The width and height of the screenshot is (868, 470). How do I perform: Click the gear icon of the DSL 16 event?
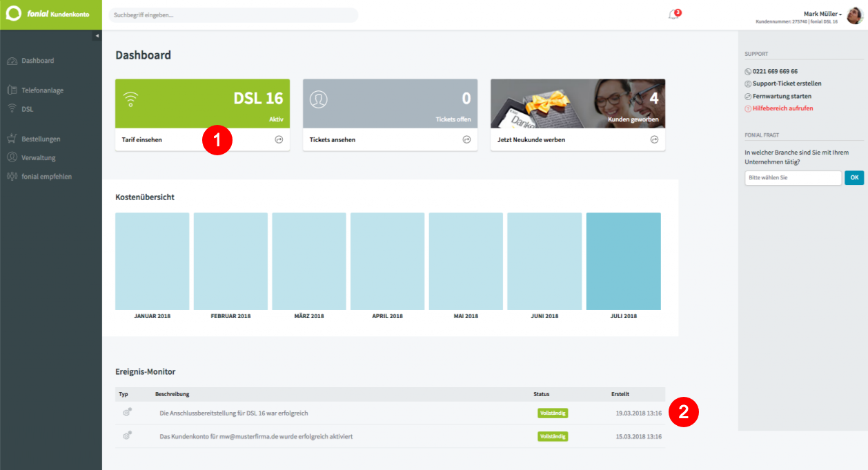127,413
